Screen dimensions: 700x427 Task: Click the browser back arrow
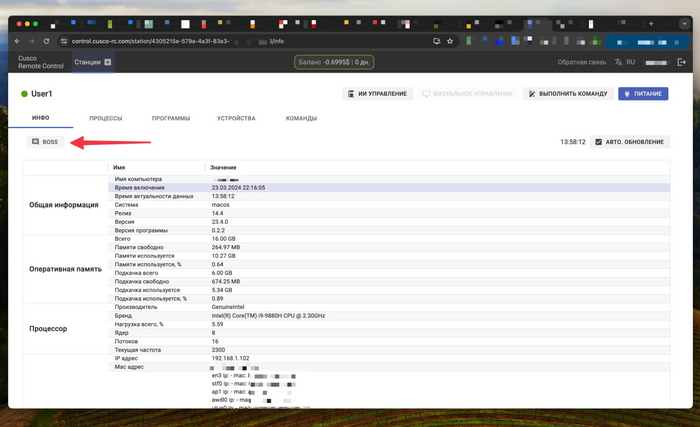[x=19, y=41]
